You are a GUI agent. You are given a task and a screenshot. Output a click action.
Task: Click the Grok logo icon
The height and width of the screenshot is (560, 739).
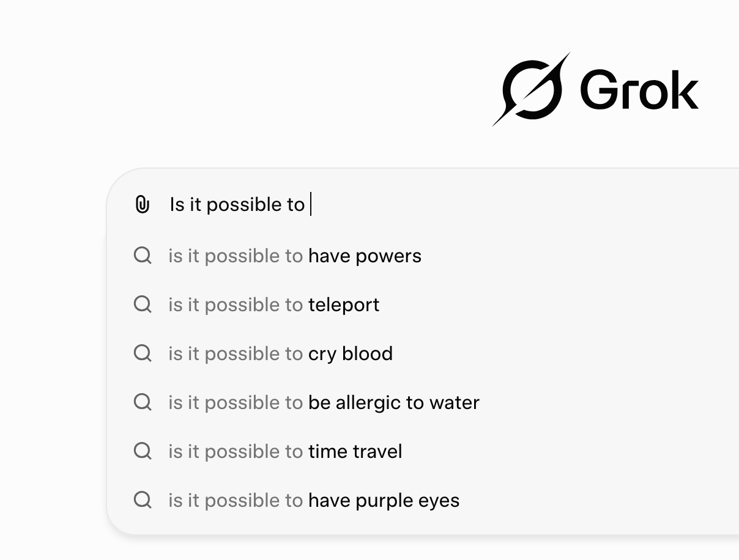click(x=531, y=89)
